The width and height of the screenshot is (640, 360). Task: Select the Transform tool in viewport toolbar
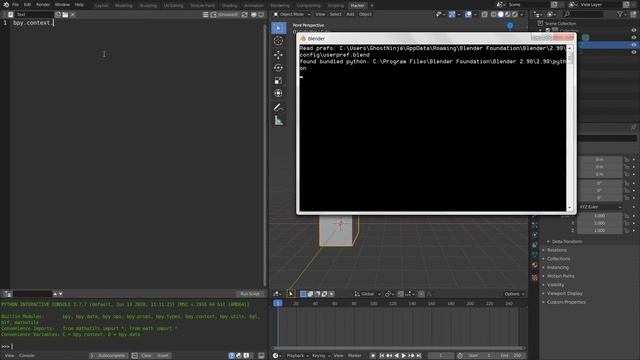tap(278, 93)
